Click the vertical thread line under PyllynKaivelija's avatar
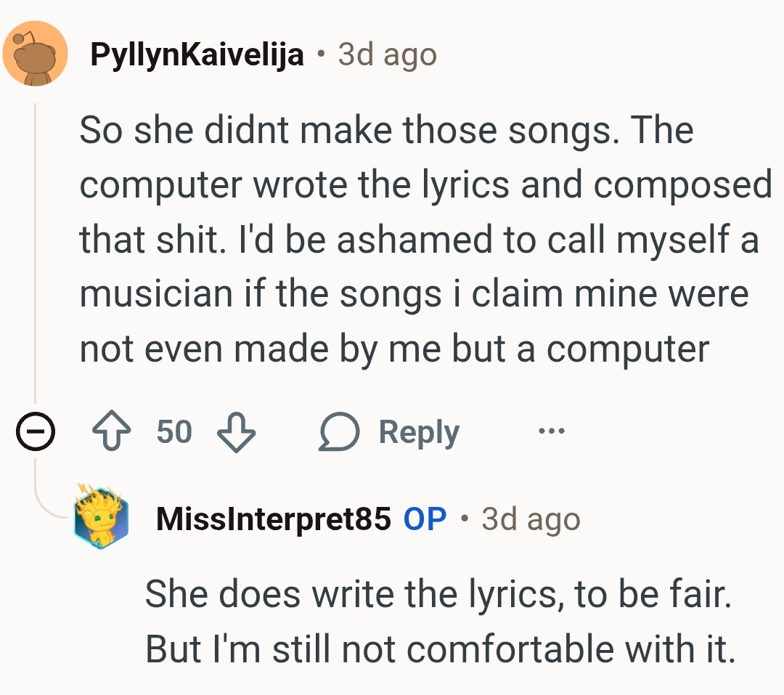This screenshot has width=784, height=695. [35, 254]
